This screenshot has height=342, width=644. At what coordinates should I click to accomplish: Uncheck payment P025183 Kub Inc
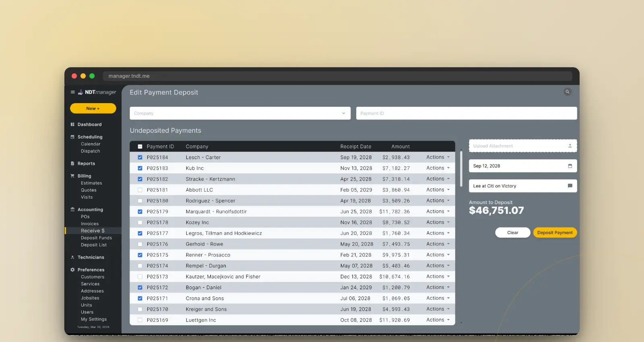pyautogui.click(x=140, y=168)
